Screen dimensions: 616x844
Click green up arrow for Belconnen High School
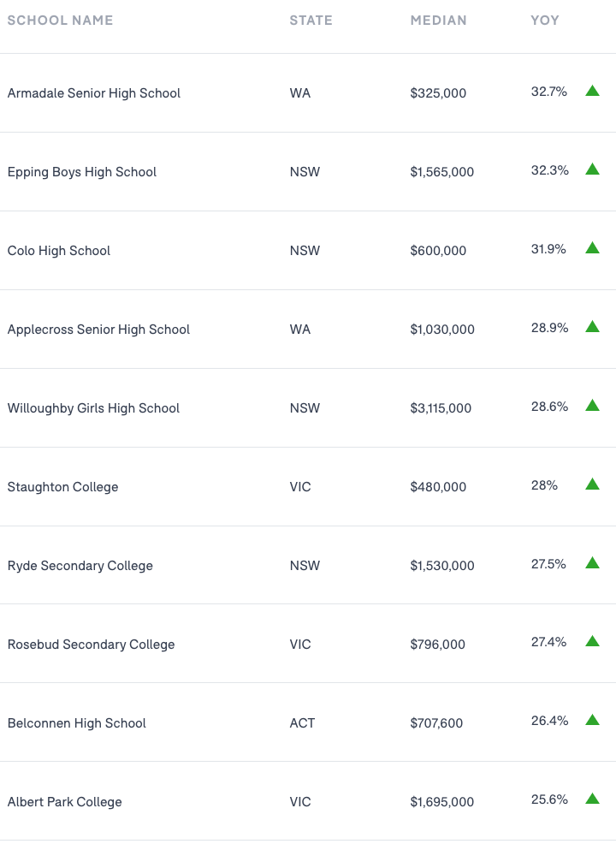[592, 721]
